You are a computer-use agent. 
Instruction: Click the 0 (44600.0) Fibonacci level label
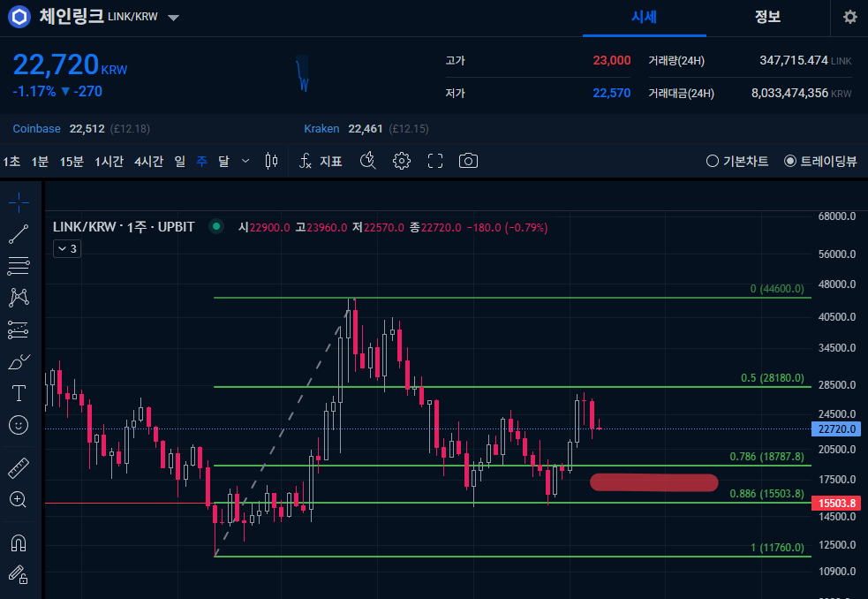[x=777, y=289]
